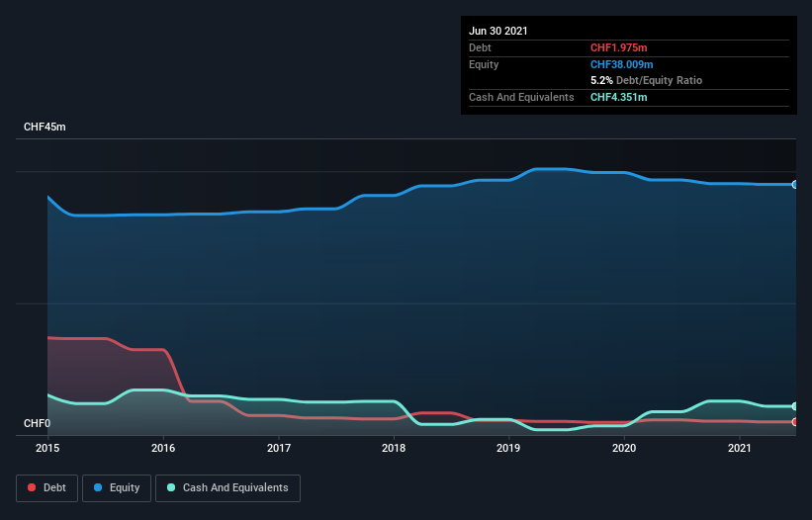
Task: Click the 2017 axis label
Action: (279, 448)
